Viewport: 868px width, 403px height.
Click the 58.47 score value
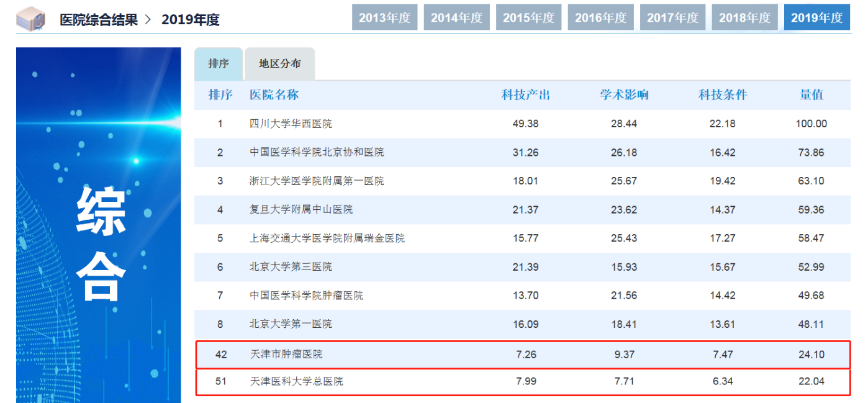[x=811, y=238]
